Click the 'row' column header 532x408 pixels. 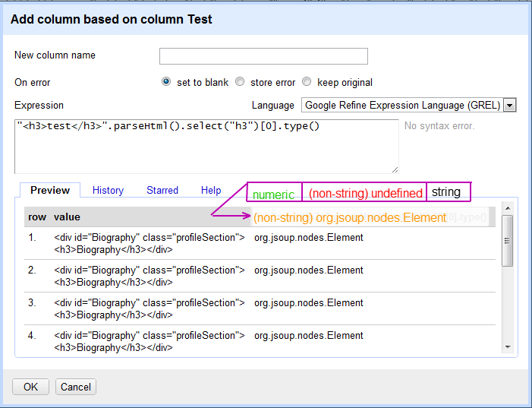37,217
